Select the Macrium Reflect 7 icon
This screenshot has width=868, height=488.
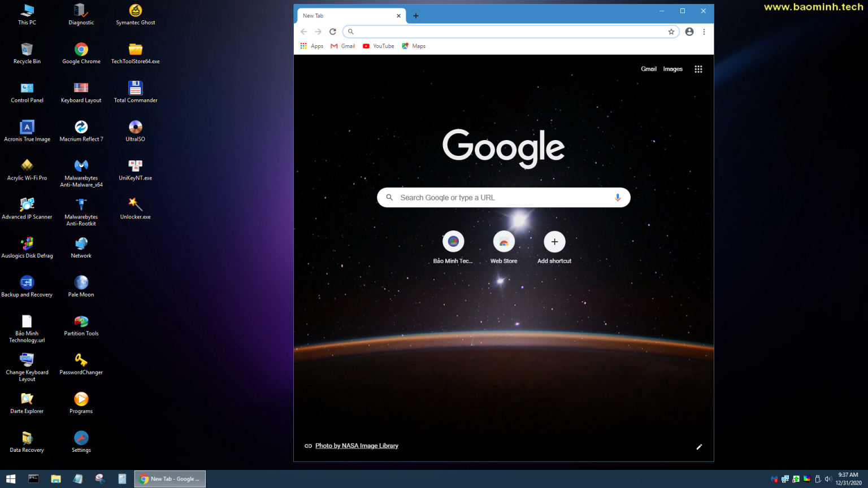pyautogui.click(x=81, y=132)
